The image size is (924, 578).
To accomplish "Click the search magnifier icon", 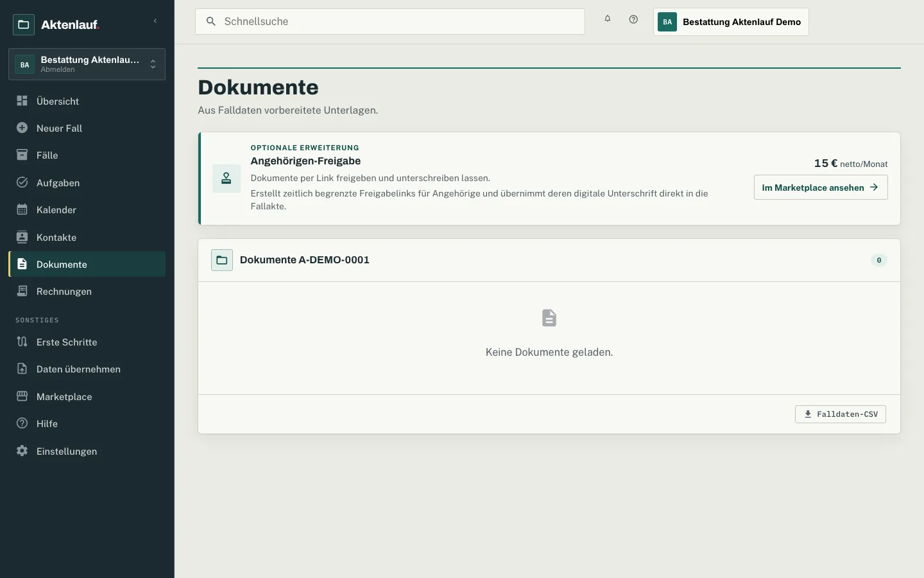I will [210, 21].
